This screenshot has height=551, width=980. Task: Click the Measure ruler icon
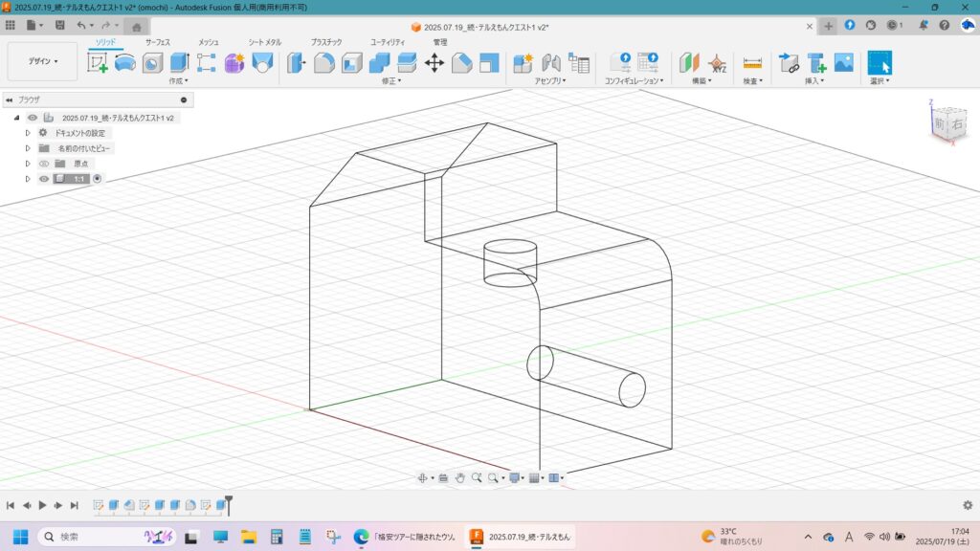coord(752,63)
